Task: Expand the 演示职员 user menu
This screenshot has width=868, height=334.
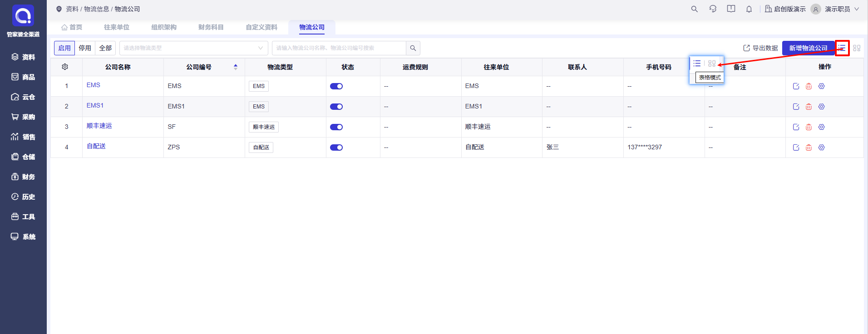Action: coord(842,9)
